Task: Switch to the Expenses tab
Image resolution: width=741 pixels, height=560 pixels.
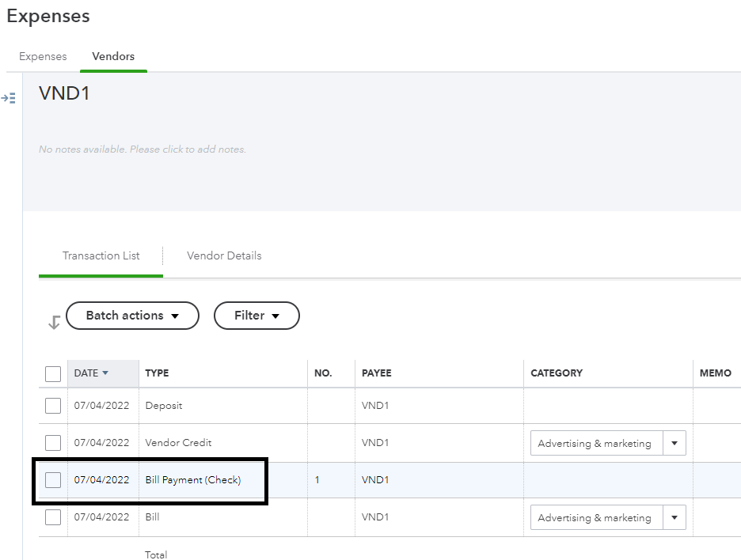Action: click(x=43, y=57)
